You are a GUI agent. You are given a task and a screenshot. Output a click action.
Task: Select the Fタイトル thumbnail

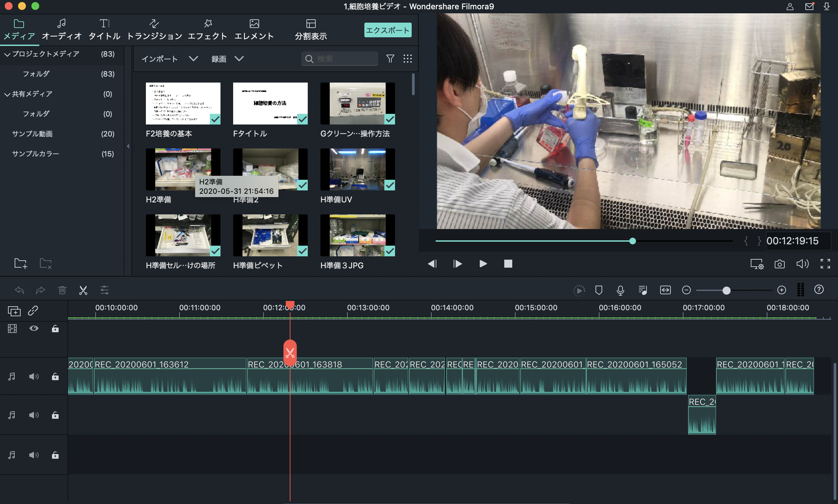point(270,103)
